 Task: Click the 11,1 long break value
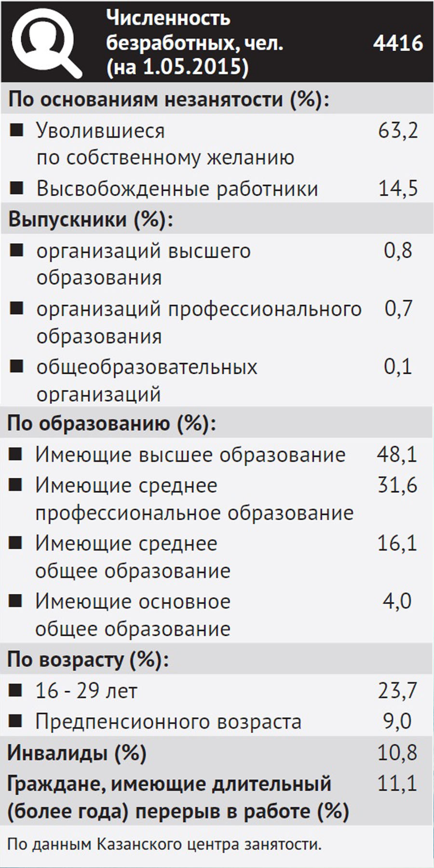tap(397, 784)
